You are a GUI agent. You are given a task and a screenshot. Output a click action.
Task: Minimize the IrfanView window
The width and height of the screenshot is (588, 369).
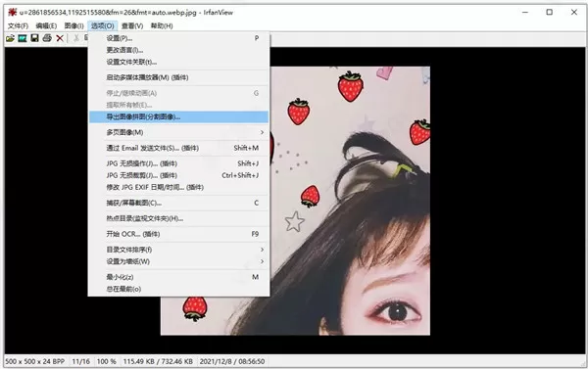525,13
